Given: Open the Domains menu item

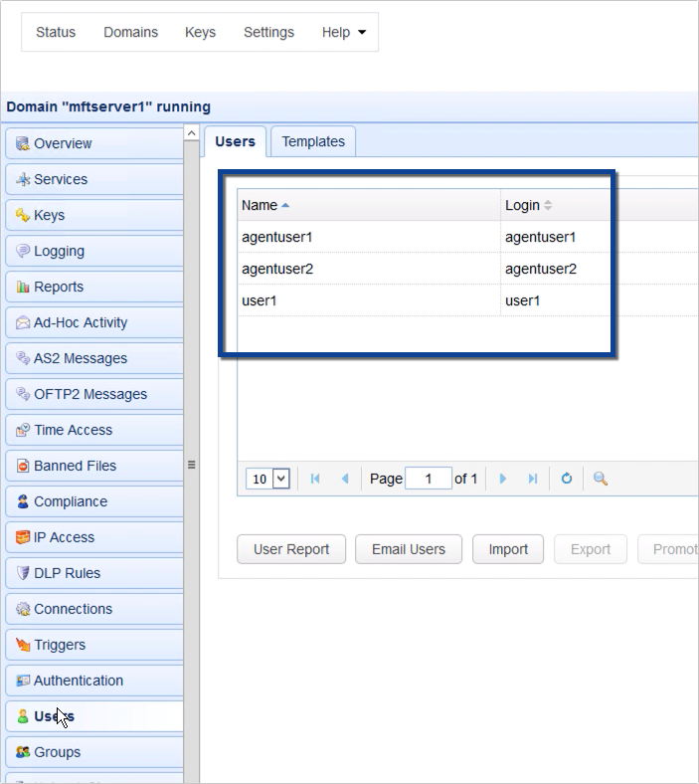Looking at the screenshot, I should (130, 32).
